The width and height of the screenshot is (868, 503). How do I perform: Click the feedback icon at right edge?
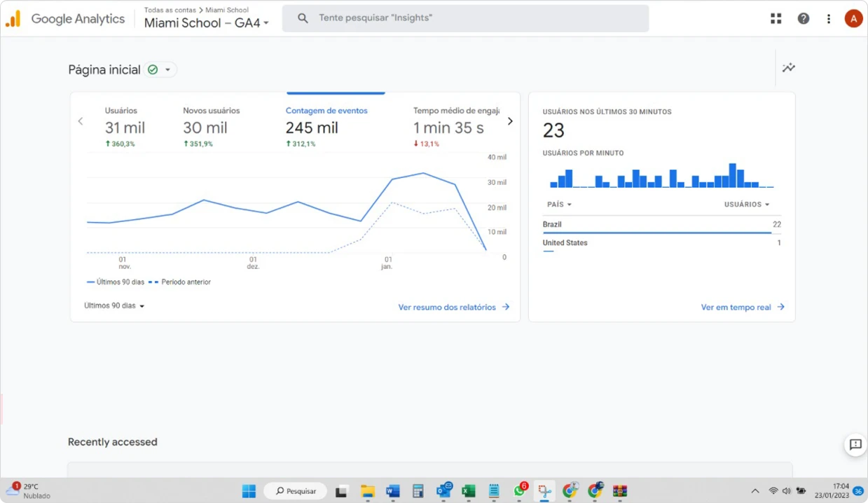pos(855,445)
